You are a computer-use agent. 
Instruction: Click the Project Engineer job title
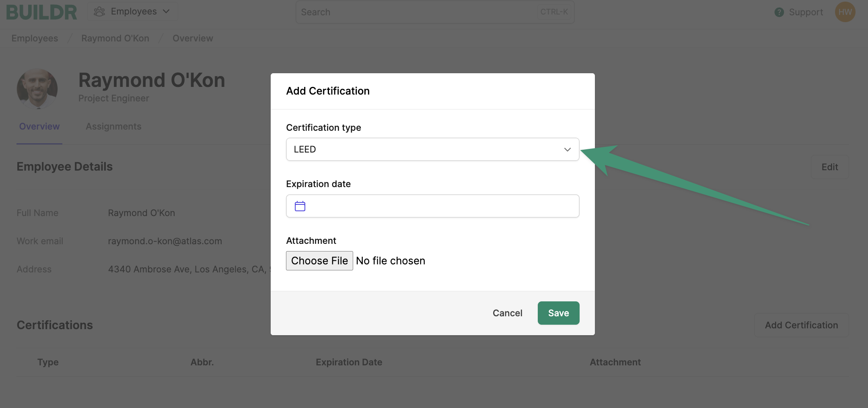113,98
